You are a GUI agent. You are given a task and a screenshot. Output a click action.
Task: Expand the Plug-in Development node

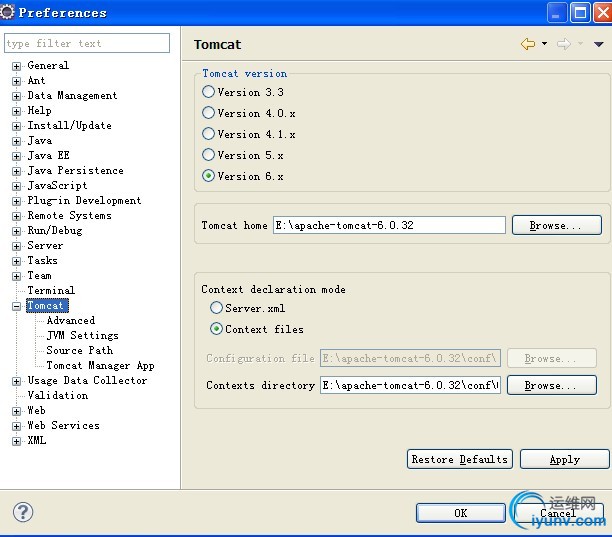click(x=16, y=201)
